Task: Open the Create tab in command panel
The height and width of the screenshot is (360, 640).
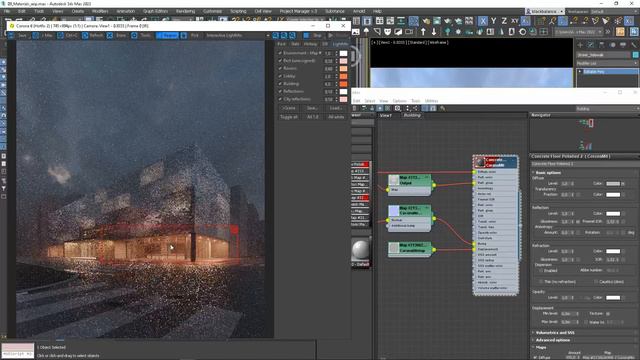Action: (x=580, y=44)
